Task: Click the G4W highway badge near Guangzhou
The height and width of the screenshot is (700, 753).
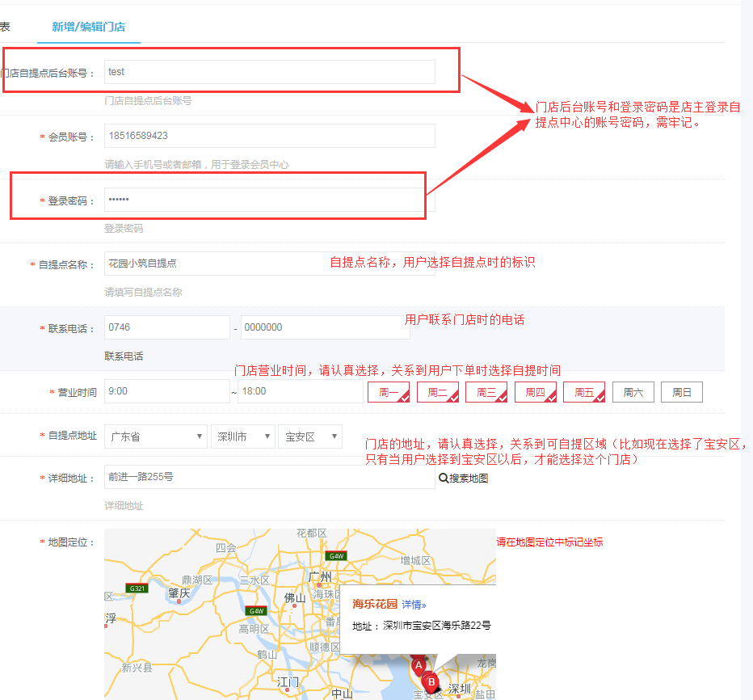Action: click(x=335, y=556)
